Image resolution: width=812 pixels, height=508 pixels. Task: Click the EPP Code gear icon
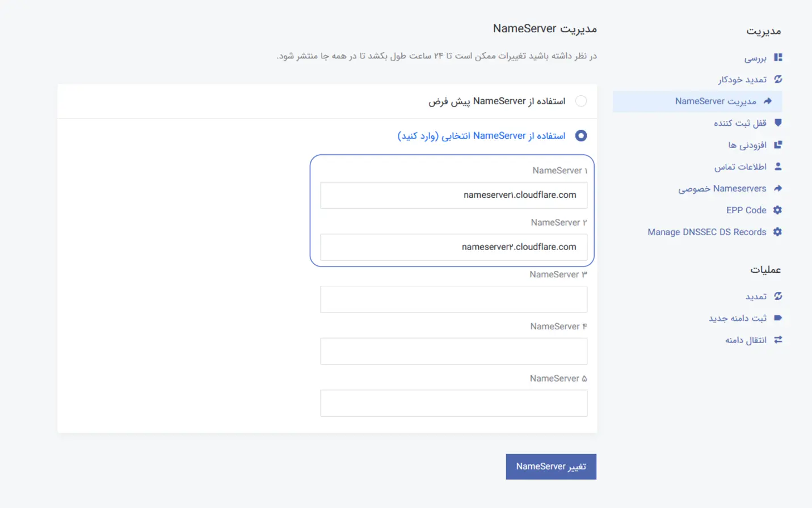pos(778,210)
